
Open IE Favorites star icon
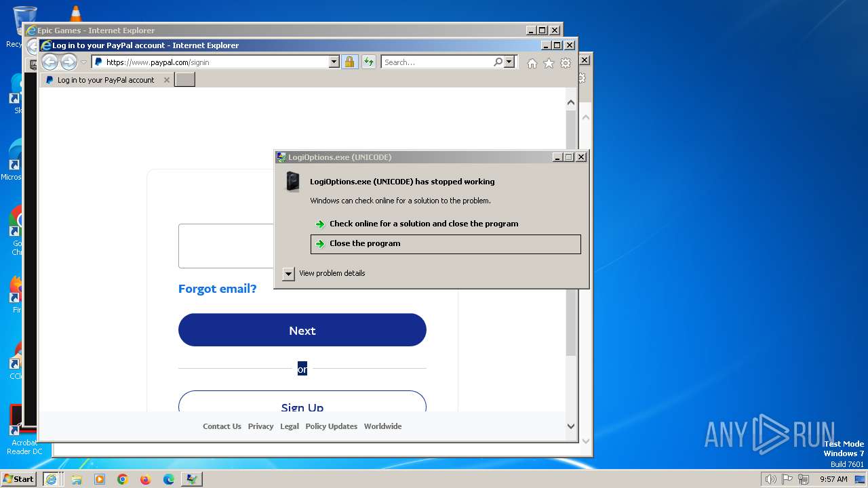(549, 63)
